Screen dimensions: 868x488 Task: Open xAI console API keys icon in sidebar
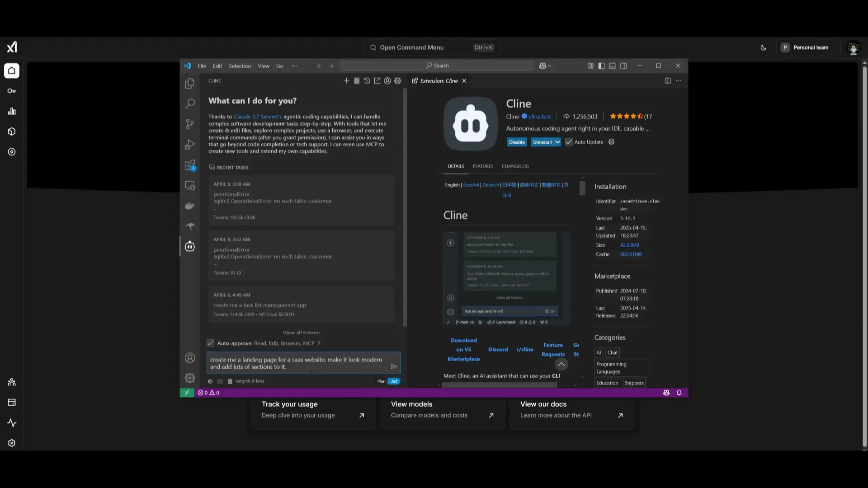tap(12, 91)
